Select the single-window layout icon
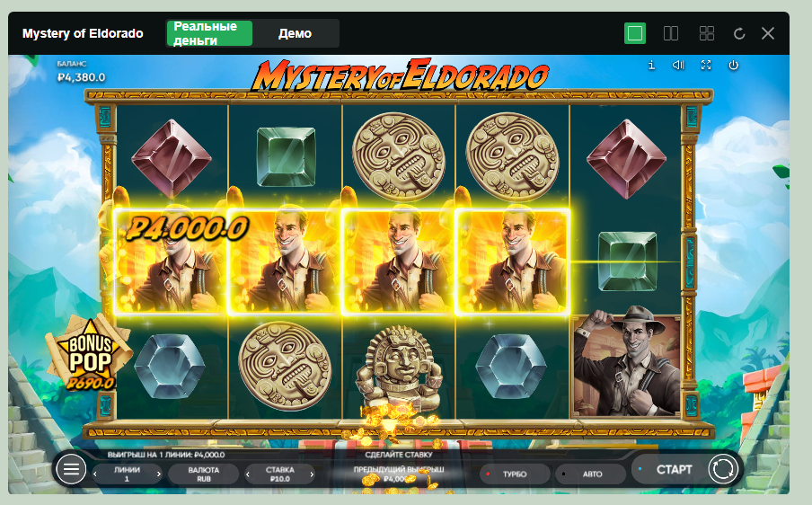 pyautogui.click(x=635, y=33)
